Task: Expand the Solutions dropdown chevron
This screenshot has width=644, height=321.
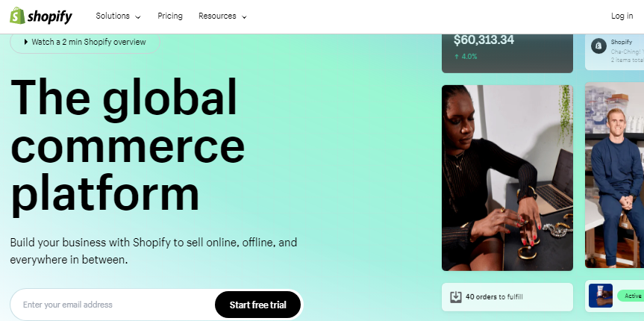Action: pyautogui.click(x=137, y=17)
